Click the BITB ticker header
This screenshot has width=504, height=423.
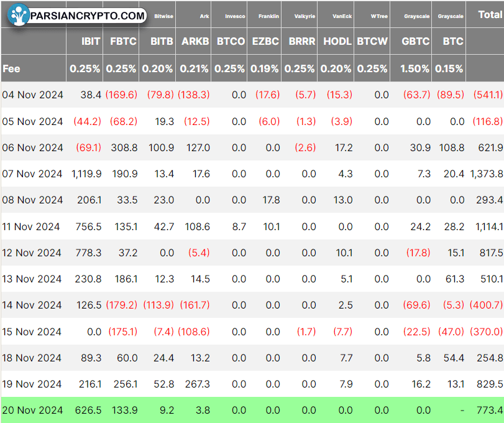[x=162, y=41]
